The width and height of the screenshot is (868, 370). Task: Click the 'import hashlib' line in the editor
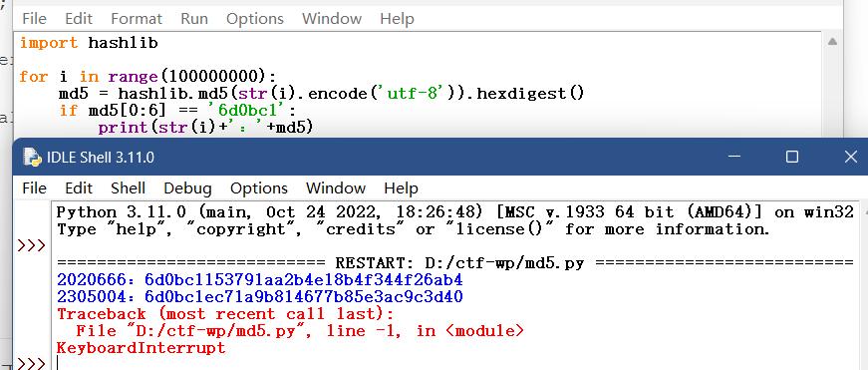89,43
